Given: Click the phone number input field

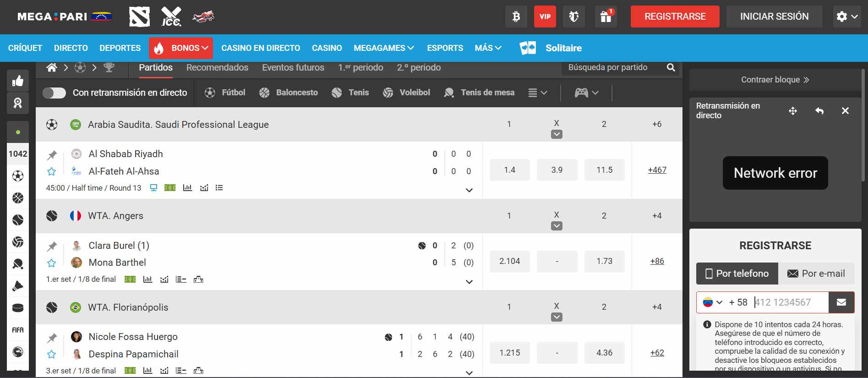Looking at the screenshot, I should point(791,302).
